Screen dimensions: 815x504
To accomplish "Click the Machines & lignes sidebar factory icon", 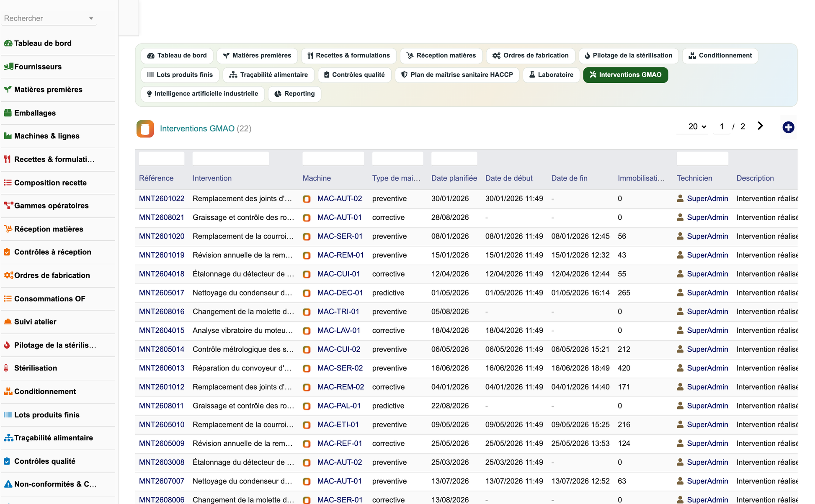I will click(8, 136).
